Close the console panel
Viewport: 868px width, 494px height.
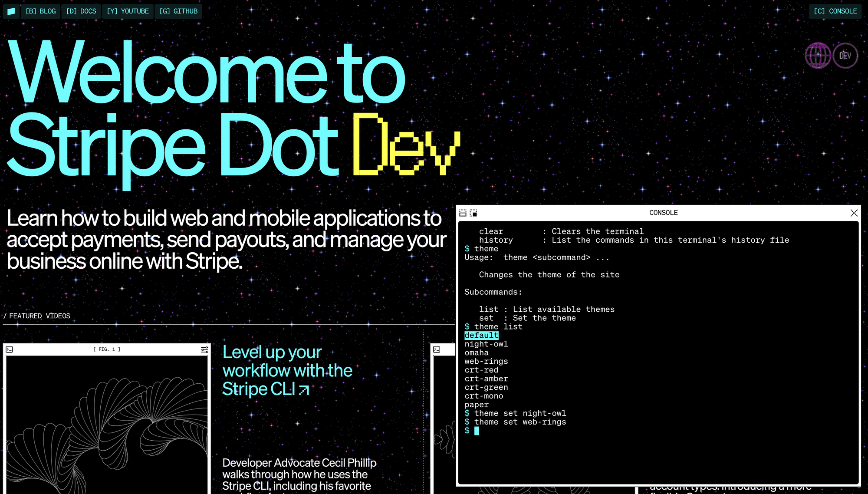click(854, 213)
